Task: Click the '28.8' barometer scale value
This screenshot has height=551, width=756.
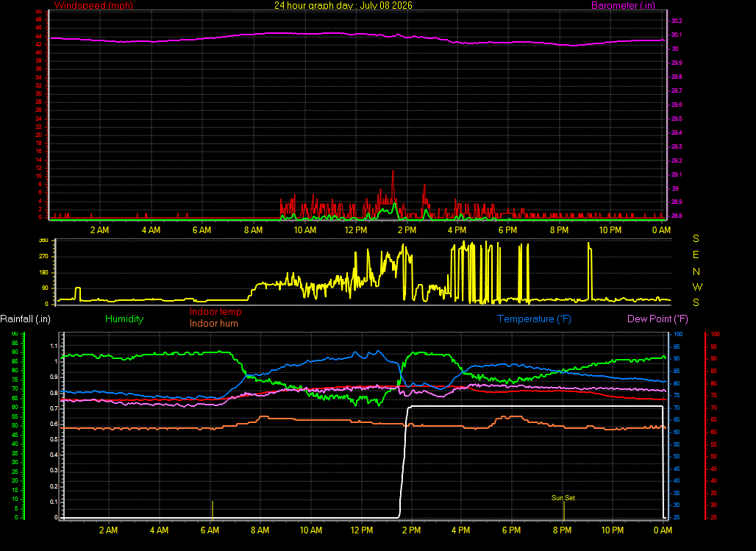Action: (x=677, y=216)
